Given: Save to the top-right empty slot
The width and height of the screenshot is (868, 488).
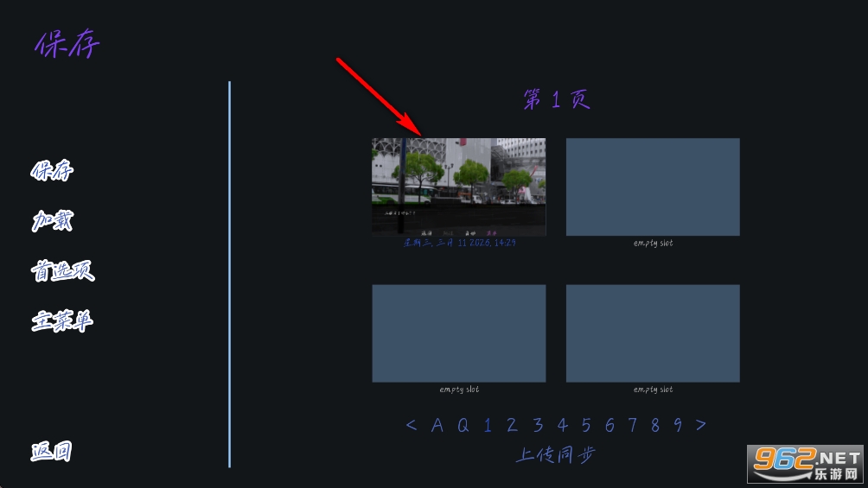Looking at the screenshot, I should (653, 187).
